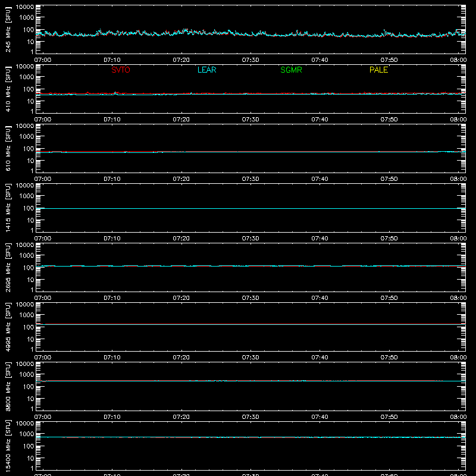Click the yellow PALE station legend label
476x476 pixels.
[x=378, y=70]
